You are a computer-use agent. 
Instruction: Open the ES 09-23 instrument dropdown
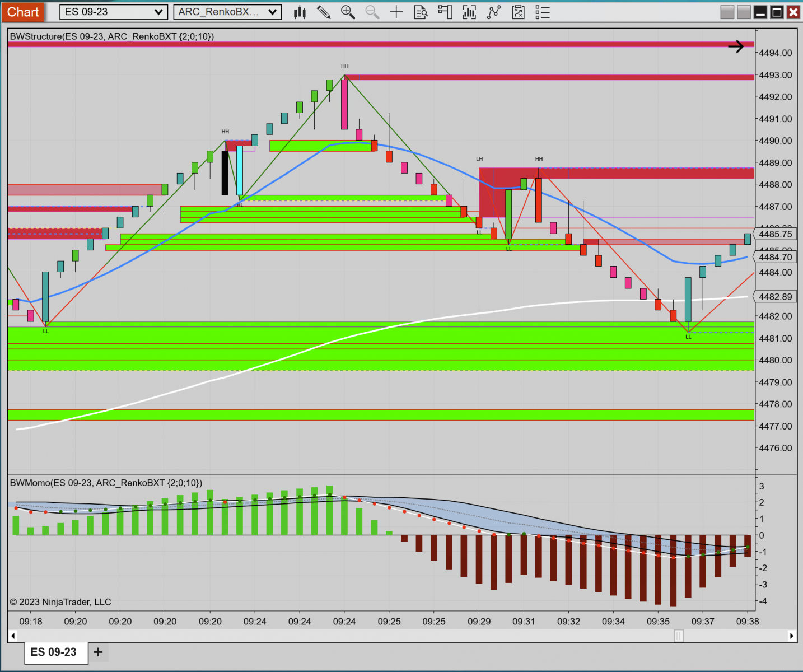114,12
